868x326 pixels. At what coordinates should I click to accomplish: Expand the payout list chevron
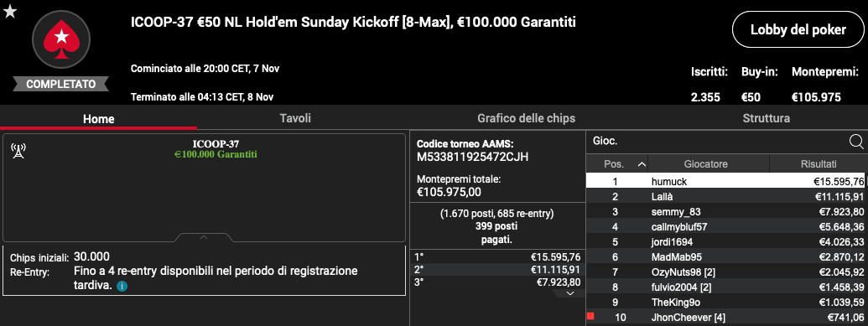click(571, 293)
